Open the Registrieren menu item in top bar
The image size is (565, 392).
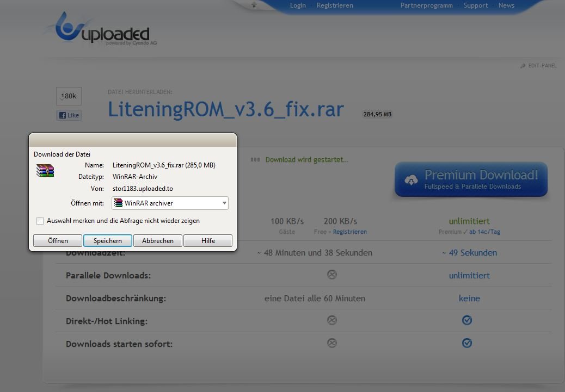[335, 5]
